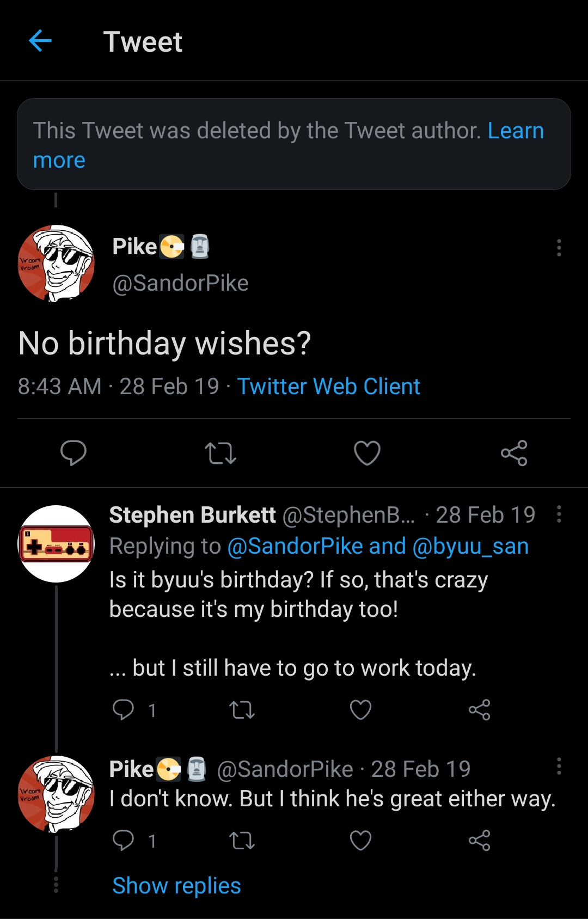Screen dimensions: 588x919
Task: Like Stephen Burkett's birthday reply
Action: [x=360, y=710]
